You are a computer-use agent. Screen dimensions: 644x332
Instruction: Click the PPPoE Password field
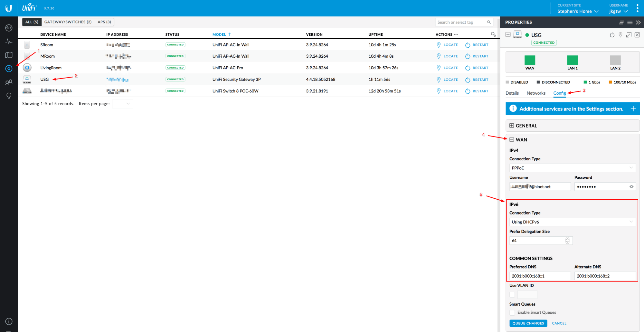click(605, 186)
